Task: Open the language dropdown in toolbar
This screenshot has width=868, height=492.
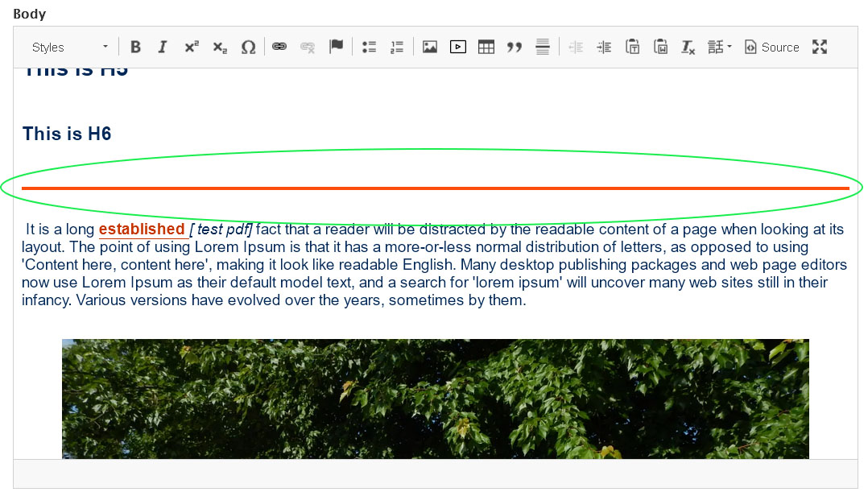Action: coord(719,47)
